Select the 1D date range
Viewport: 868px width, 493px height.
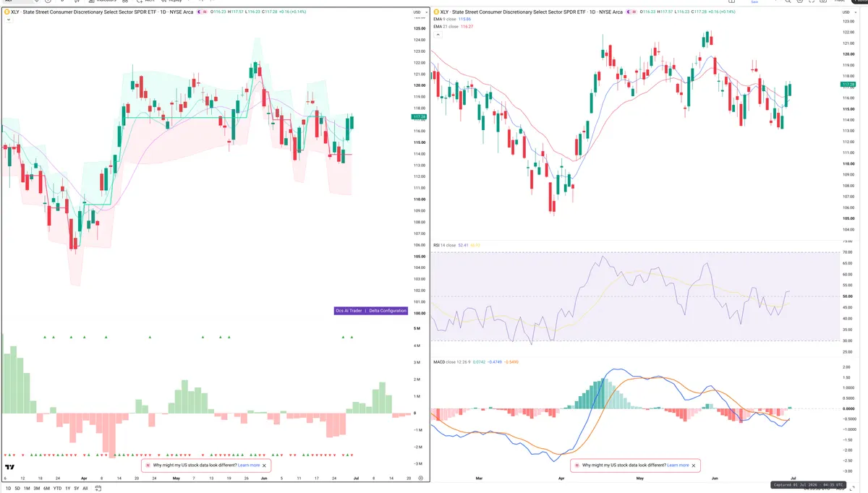8,489
